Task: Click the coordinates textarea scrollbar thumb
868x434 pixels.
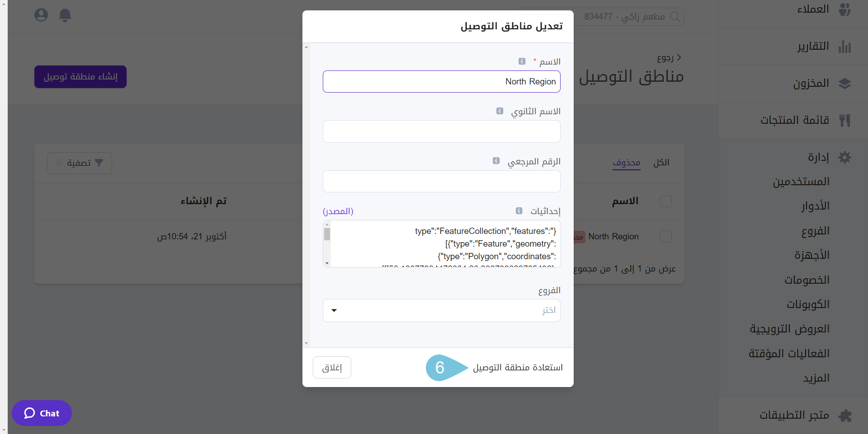Action: click(327, 234)
